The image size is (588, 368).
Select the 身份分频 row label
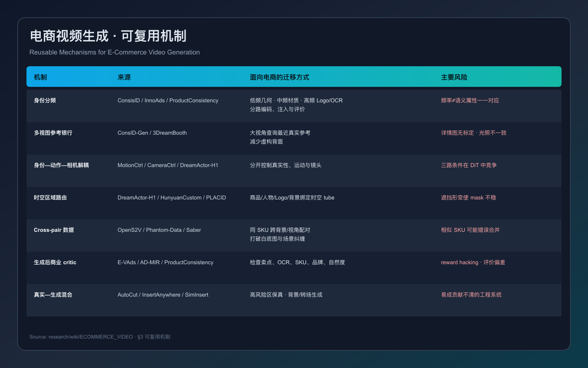tap(45, 100)
